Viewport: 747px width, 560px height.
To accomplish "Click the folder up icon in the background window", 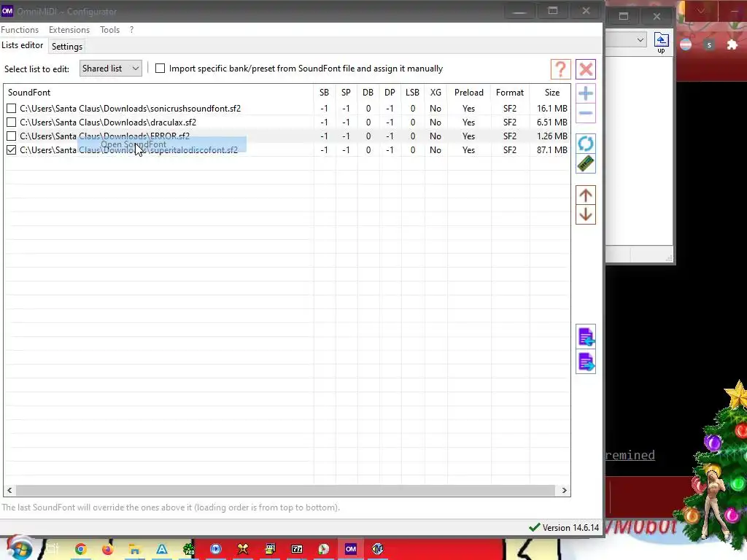I will (x=661, y=43).
